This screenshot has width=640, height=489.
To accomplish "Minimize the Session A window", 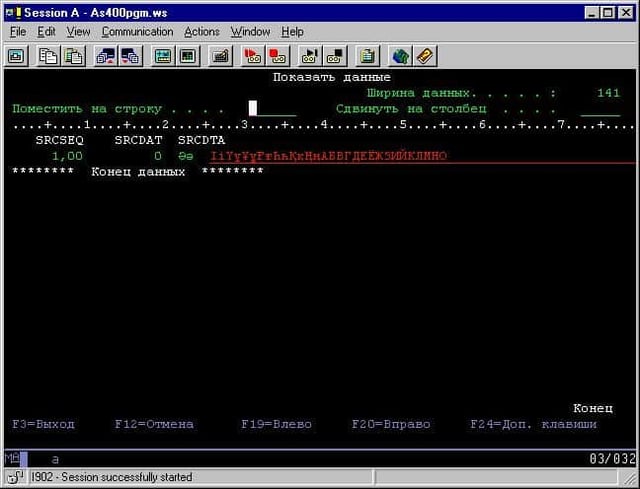I will [591, 13].
